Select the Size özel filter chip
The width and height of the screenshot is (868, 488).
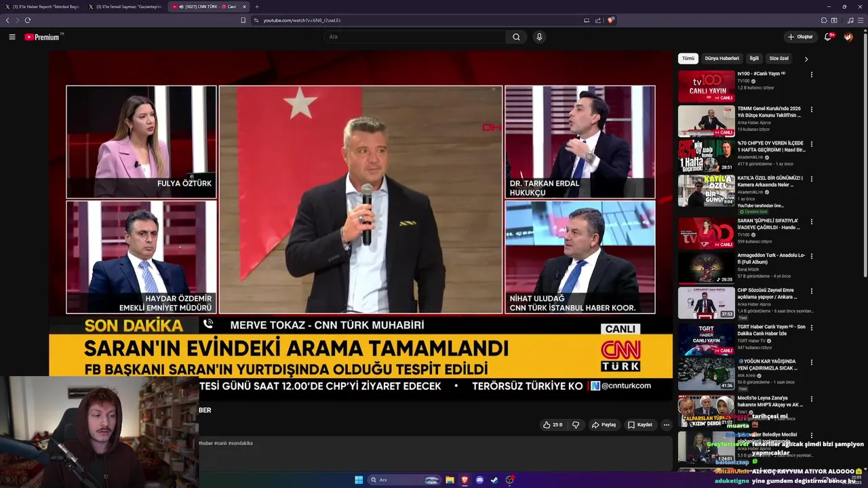(x=778, y=59)
